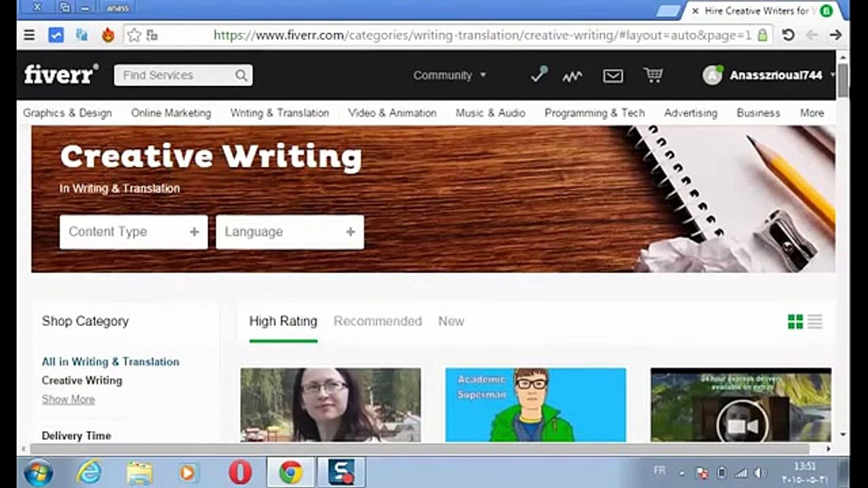Expand the Content Type filter
Screen dimensions: 868x488
click(134, 232)
